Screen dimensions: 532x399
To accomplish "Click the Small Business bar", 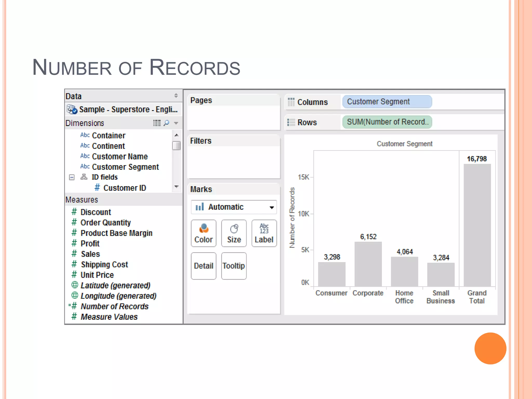I will 441,275.
